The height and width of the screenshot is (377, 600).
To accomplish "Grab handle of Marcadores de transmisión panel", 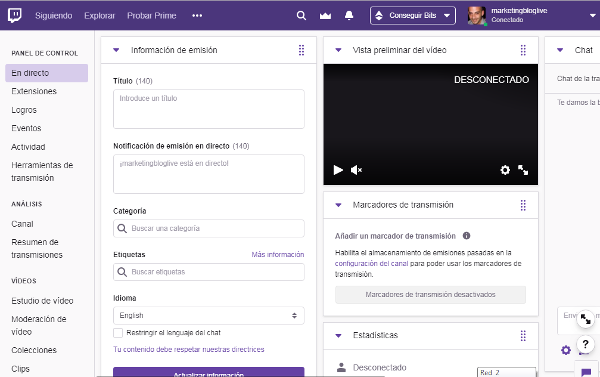I will click(523, 205).
